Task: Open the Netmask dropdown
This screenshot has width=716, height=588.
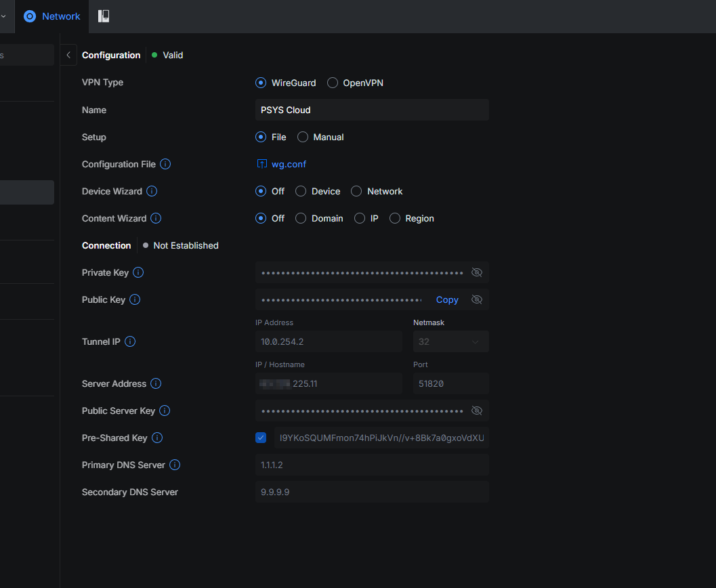Action: [450, 341]
